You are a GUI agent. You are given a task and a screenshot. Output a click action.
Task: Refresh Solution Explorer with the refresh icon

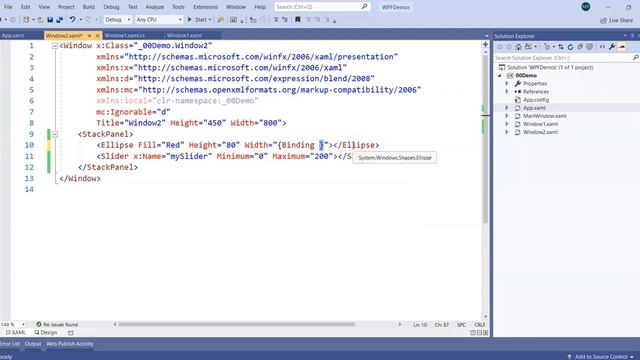(x=570, y=47)
